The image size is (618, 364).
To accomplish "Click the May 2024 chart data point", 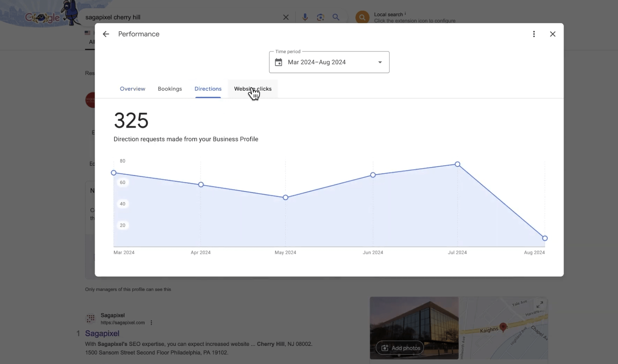I will pyautogui.click(x=285, y=198).
